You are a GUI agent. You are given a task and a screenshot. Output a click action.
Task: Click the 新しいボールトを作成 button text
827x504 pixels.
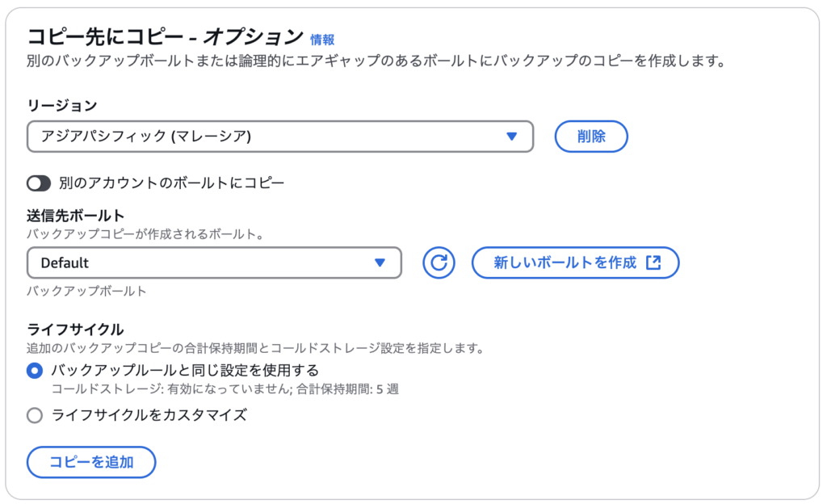pos(565,262)
